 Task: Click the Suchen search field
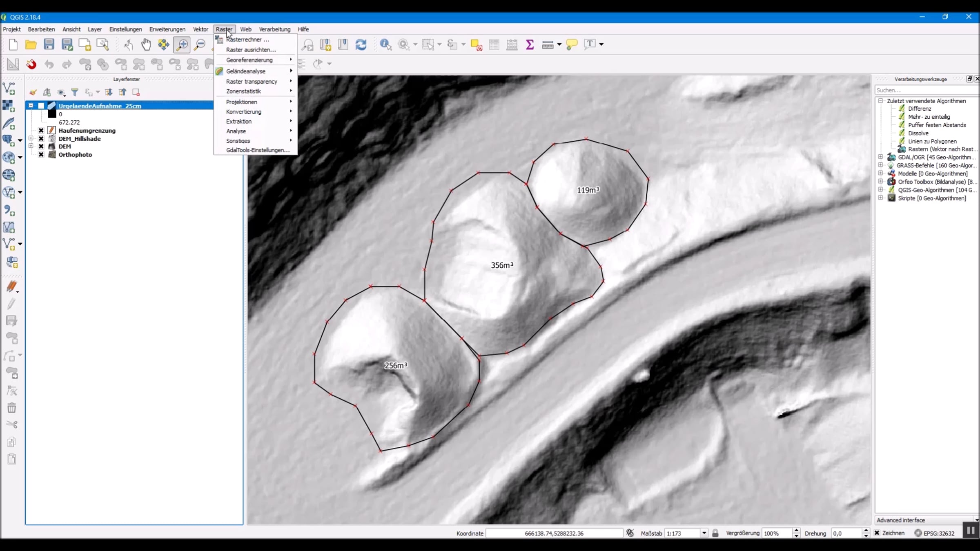pos(923,90)
